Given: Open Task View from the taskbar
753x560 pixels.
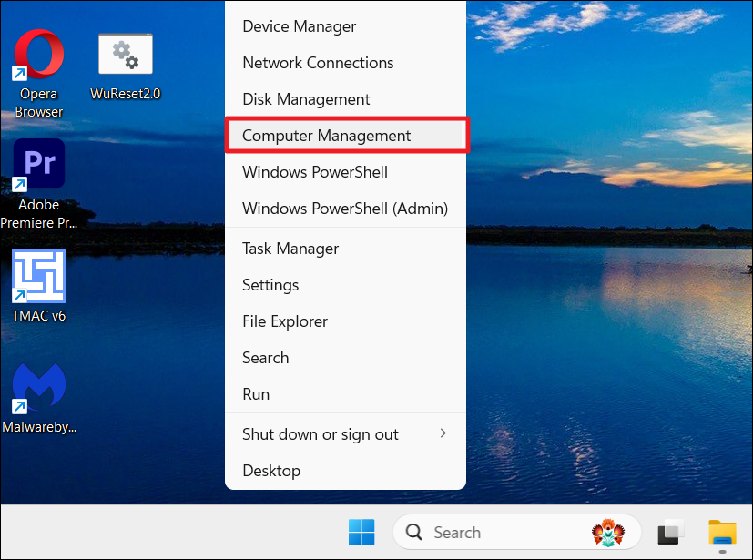Looking at the screenshot, I should pos(671,532).
